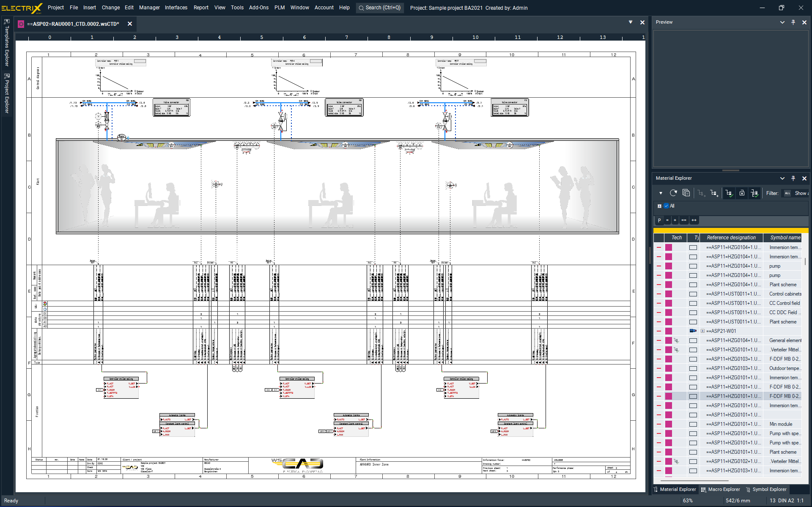Click the Search (Ctrl+Q) field
Screen dimensions: 812x507
(379, 8)
